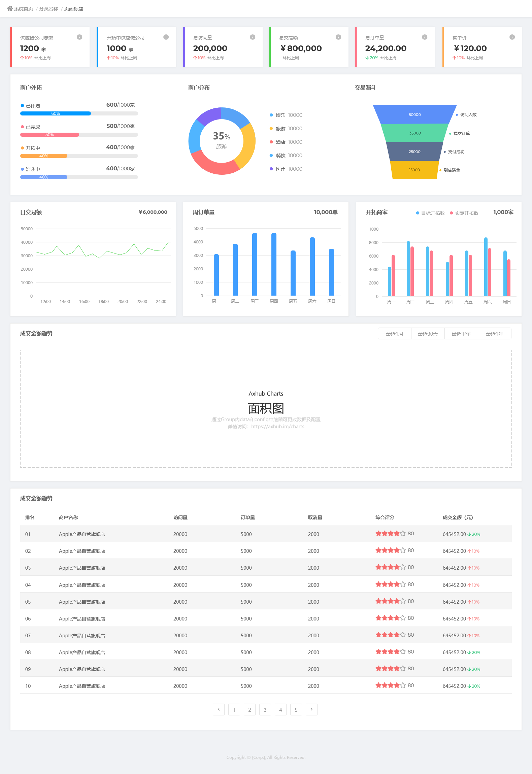Click the 开拓中 40% progress bar
532x774 pixels.
tap(79, 156)
